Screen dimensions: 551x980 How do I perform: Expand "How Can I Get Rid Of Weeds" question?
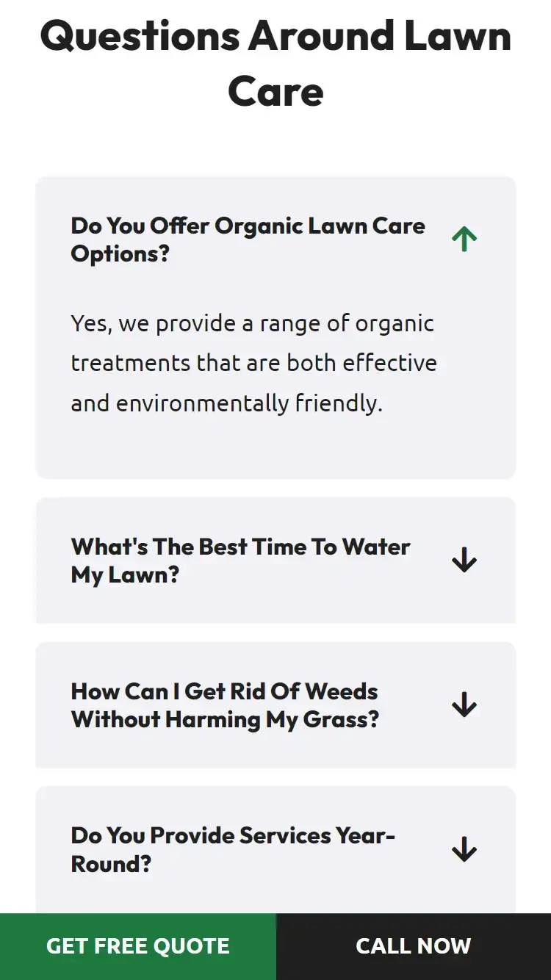tap(224, 691)
